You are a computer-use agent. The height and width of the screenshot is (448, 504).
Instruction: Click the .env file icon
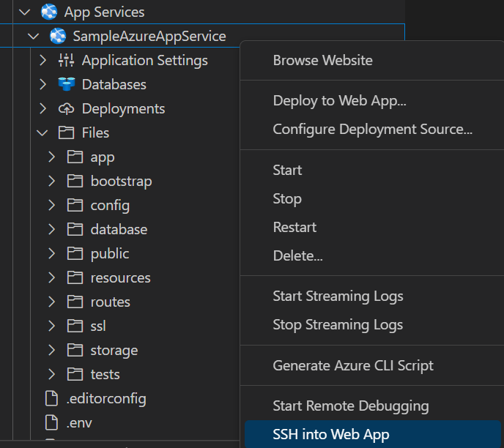point(51,422)
